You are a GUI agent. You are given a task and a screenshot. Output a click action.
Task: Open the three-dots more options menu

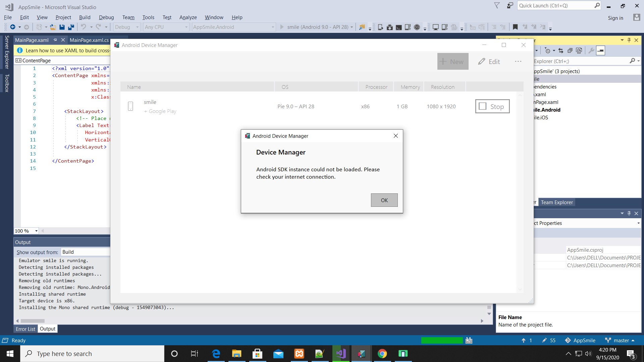tap(518, 61)
